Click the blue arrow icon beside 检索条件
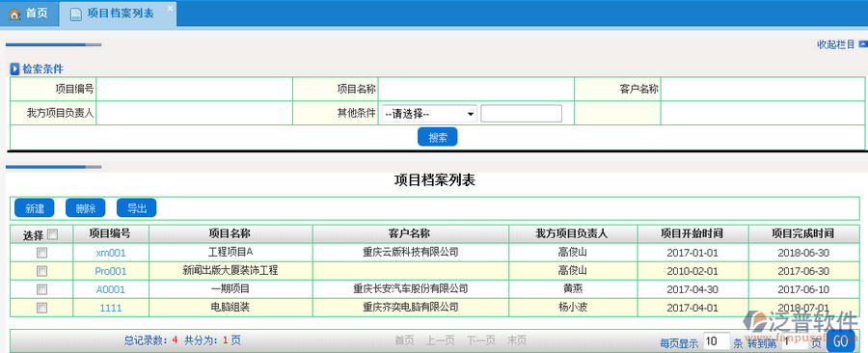This screenshot has height=353, width=868. 14,69
